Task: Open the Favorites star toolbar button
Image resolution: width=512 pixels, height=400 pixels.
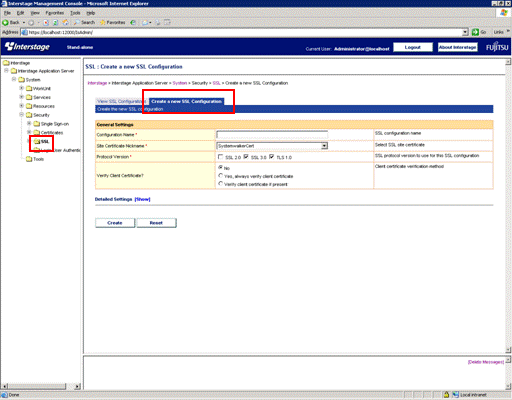Action: coord(112,23)
